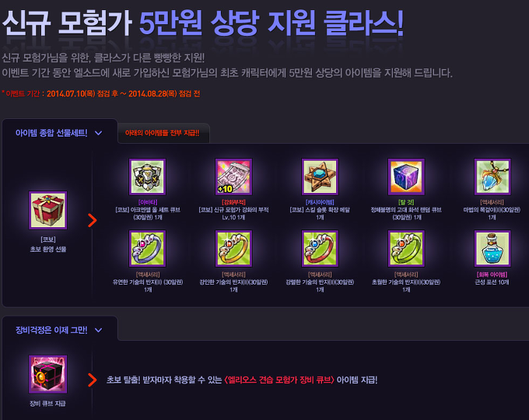Open the 장비걱정은 이제 그만! section tab

(51, 330)
